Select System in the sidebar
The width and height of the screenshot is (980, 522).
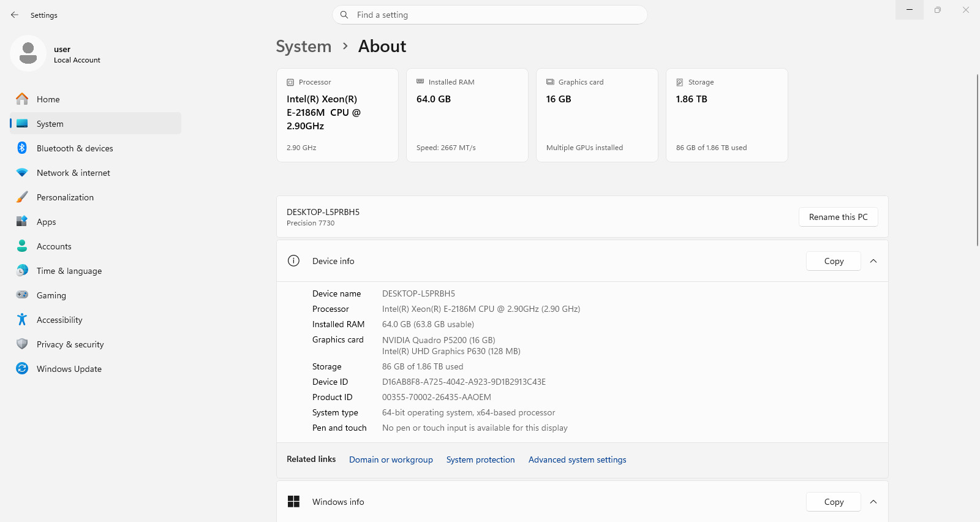[96, 123]
